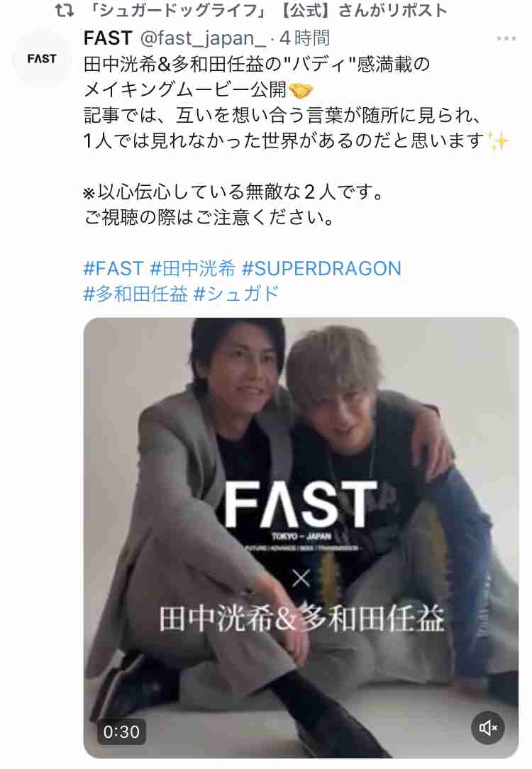Click the 0:30 video duration badge
Screen dimensions: 532x769
point(121,731)
